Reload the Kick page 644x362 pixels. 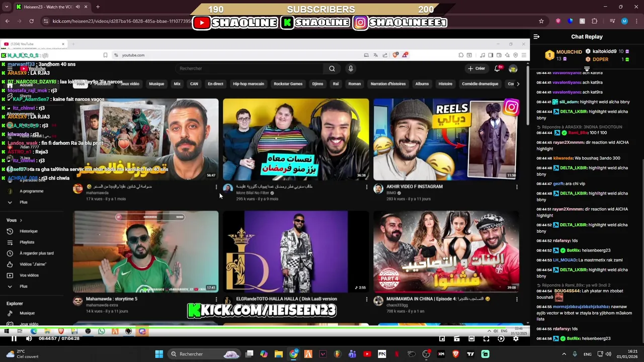(31, 21)
